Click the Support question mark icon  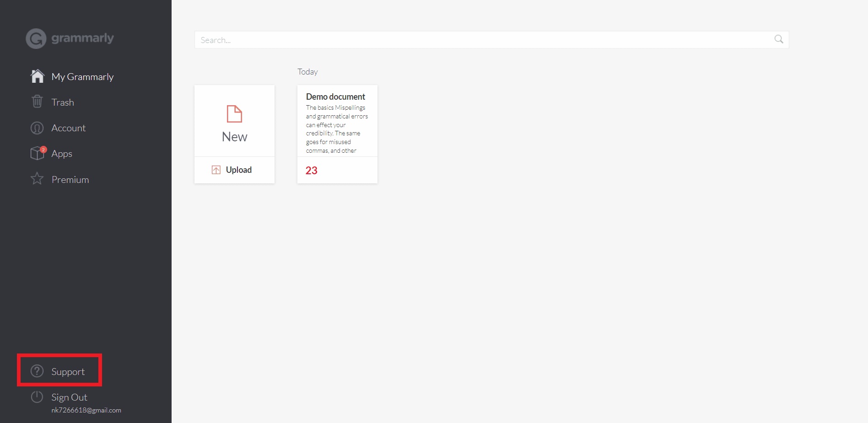pos(37,371)
